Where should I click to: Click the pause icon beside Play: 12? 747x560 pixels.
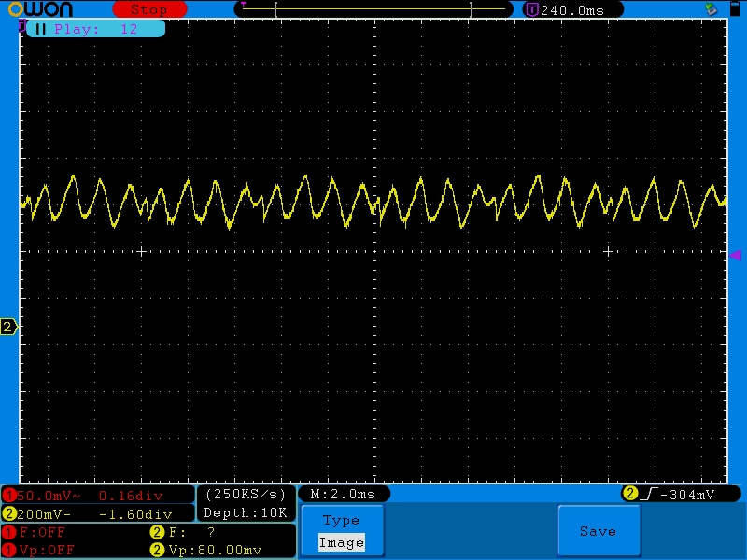[40, 29]
